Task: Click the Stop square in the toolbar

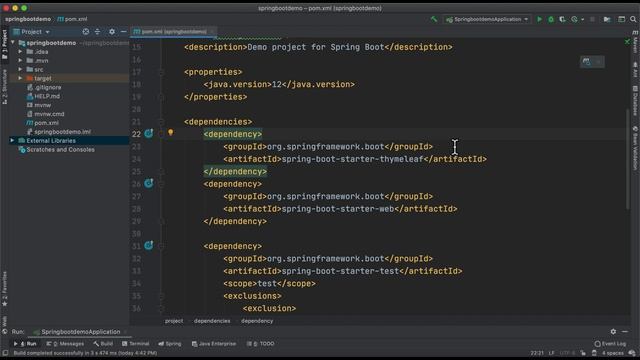Action: click(x=592, y=19)
